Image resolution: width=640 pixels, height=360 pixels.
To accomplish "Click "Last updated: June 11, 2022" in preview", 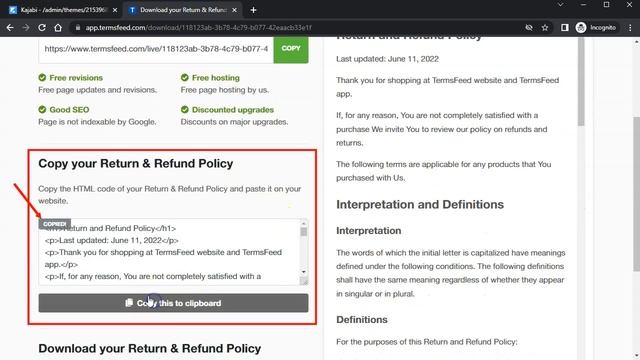I will [x=387, y=59].
